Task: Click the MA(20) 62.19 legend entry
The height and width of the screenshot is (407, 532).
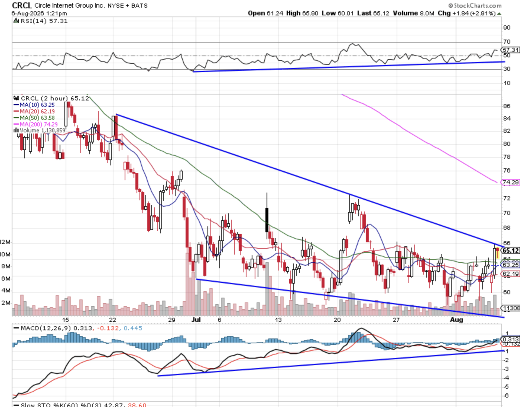Action: pos(34,111)
